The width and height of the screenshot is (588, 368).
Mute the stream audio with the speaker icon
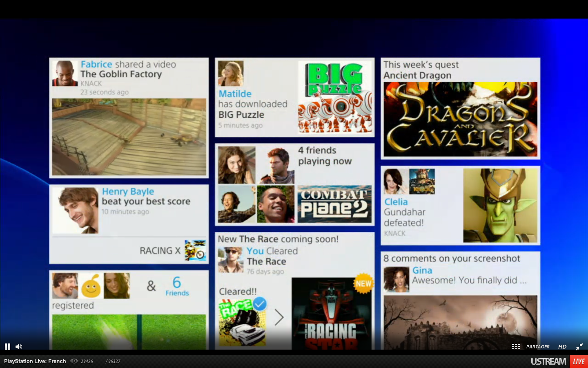pos(19,346)
